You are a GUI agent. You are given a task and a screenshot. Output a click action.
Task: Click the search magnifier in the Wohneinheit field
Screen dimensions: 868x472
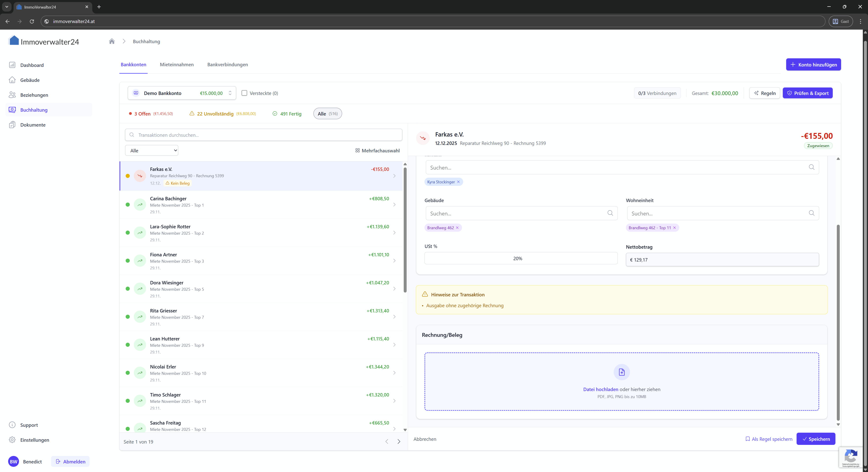click(811, 213)
